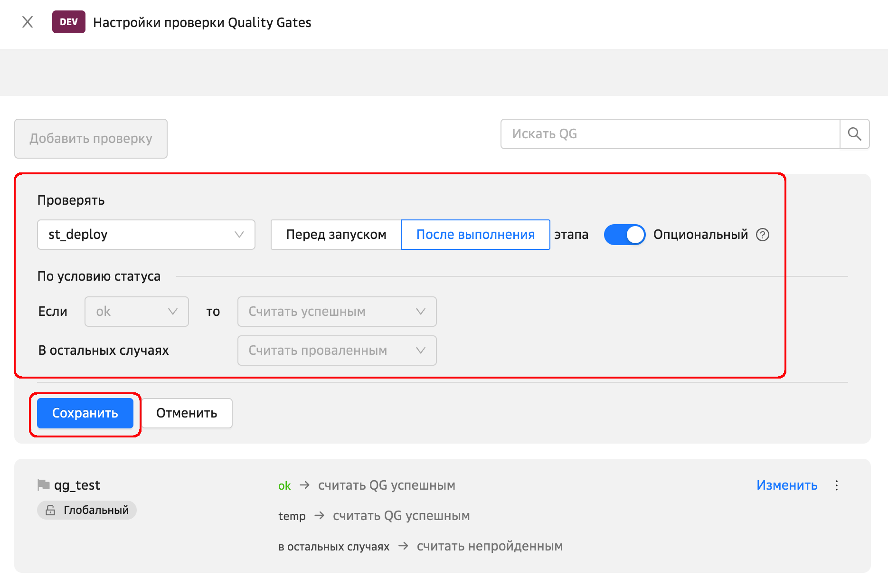
Task: Select the Перед запуском option
Action: click(336, 235)
